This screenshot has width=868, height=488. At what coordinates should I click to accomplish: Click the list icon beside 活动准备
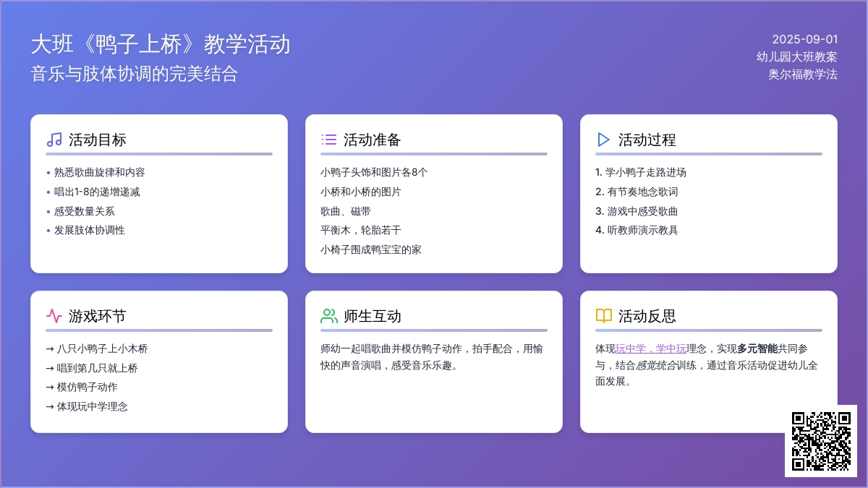tap(329, 140)
